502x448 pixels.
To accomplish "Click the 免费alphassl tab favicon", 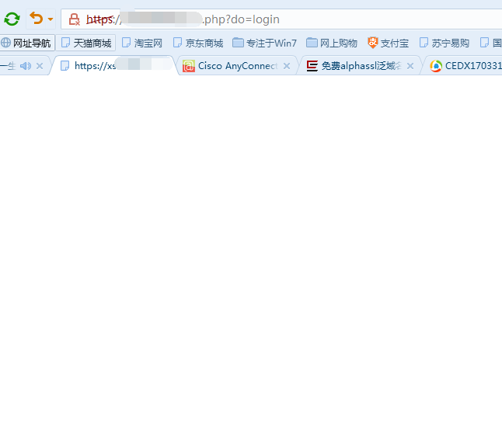I will point(312,66).
